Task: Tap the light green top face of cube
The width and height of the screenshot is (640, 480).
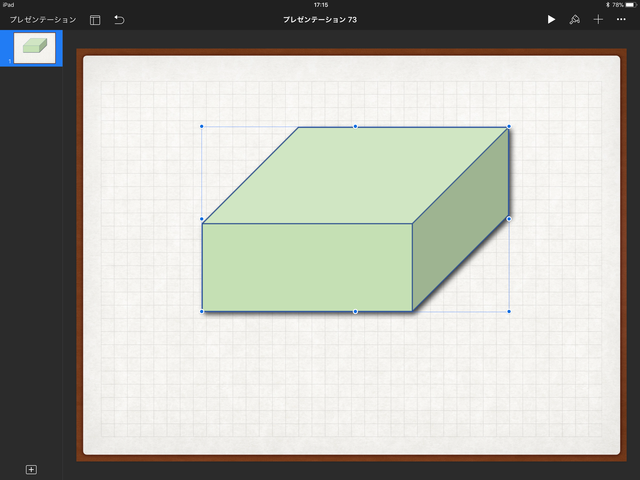Action: 355,176
